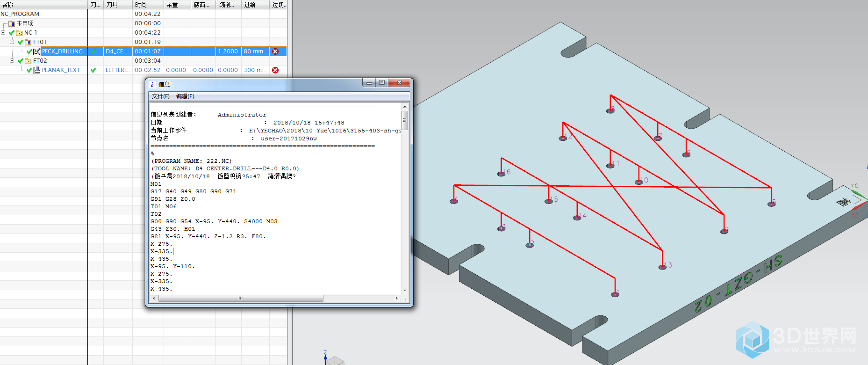Collapse the NC-1 program group

[x=3, y=33]
